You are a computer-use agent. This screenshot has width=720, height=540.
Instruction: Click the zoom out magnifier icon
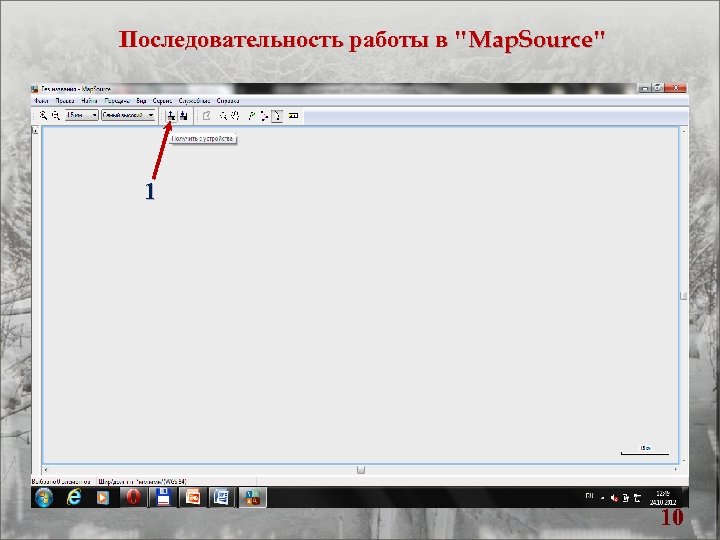(56, 115)
